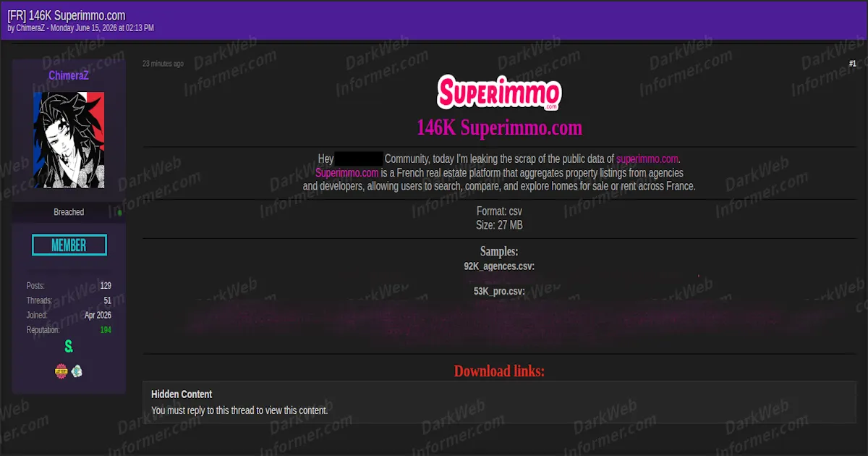The image size is (868, 456).
Task: Click the green S. badge icon
Action: (69, 347)
